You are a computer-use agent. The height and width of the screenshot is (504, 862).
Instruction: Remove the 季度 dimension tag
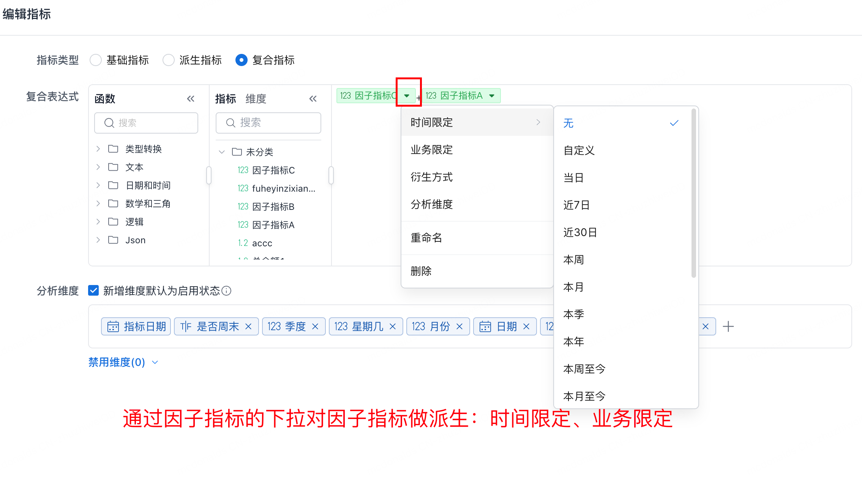click(x=315, y=326)
